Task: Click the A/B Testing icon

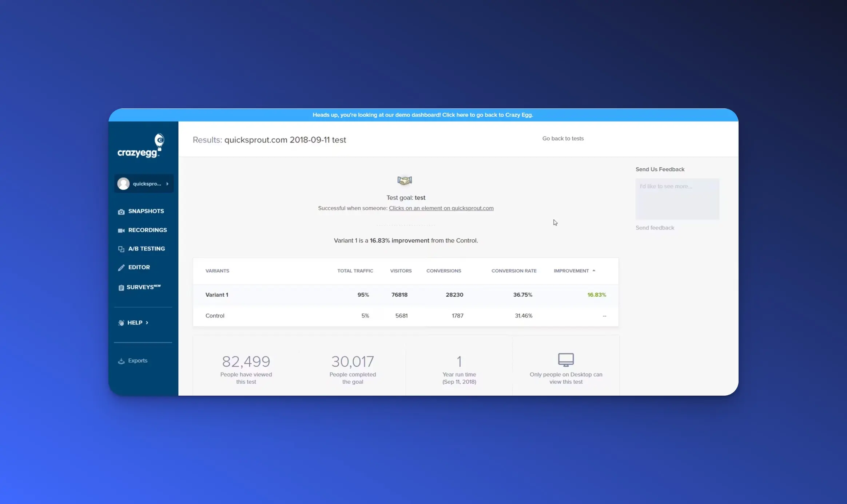Action: (121, 249)
